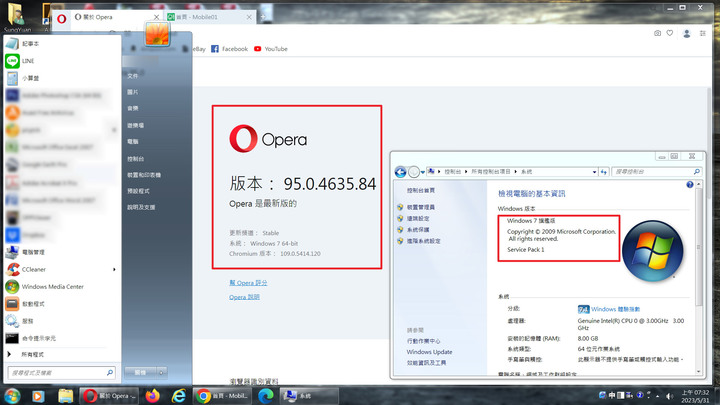Click the blue help question mark icon

point(690,185)
